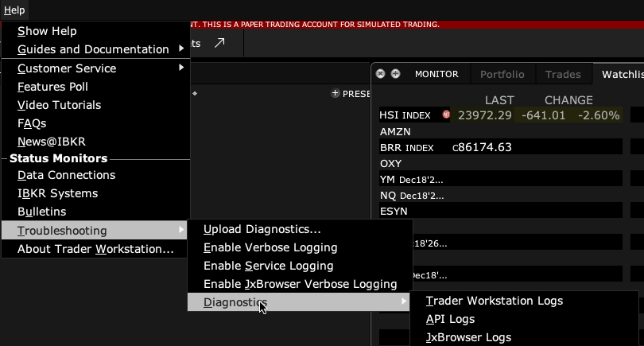Click HSI last price 23972.29
644x346 pixels.
coord(485,115)
